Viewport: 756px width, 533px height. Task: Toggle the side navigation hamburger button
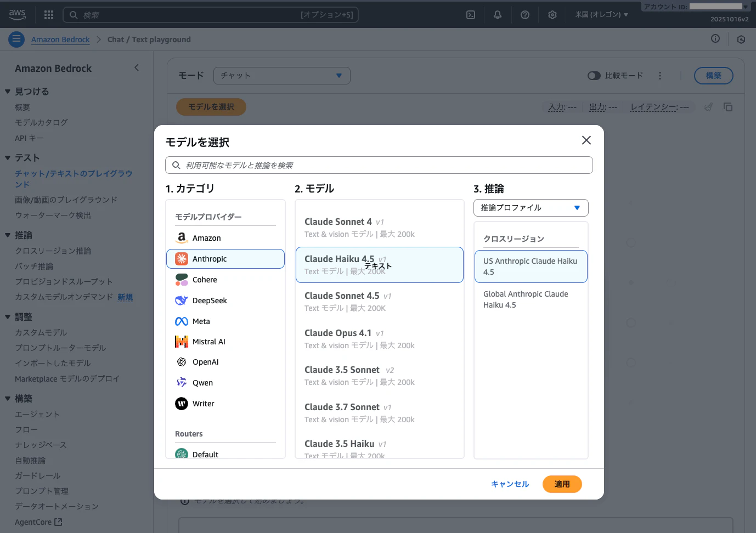16,39
